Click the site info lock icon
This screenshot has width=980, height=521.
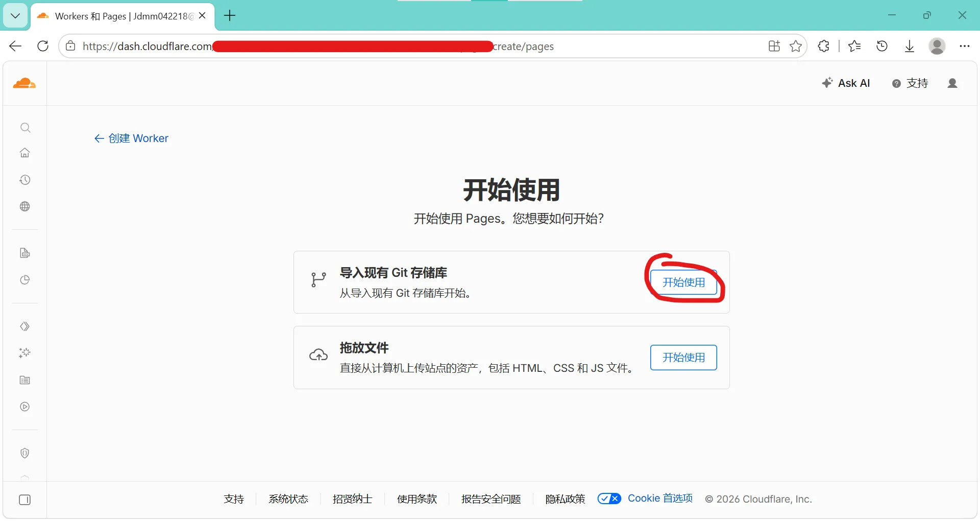click(x=71, y=46)
